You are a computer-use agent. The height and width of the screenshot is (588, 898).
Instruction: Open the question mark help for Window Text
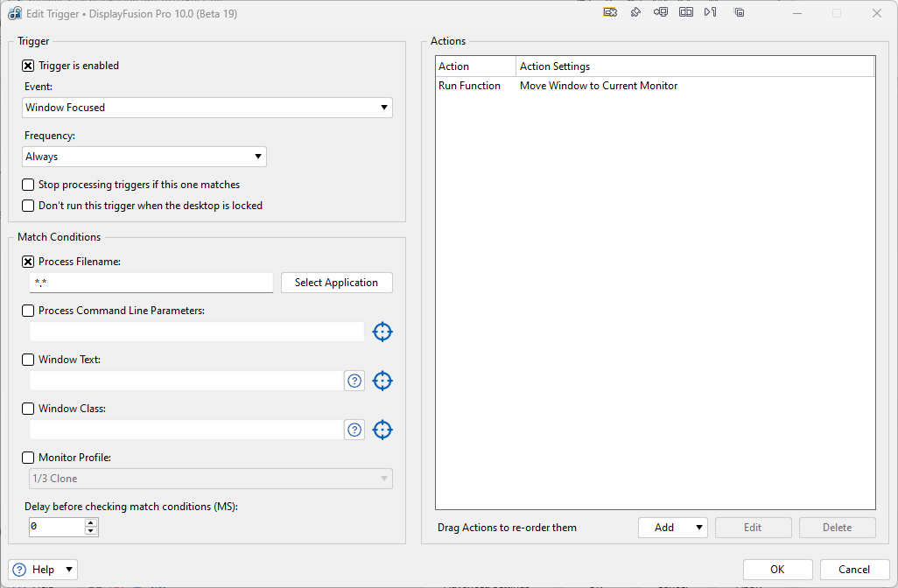354,381
